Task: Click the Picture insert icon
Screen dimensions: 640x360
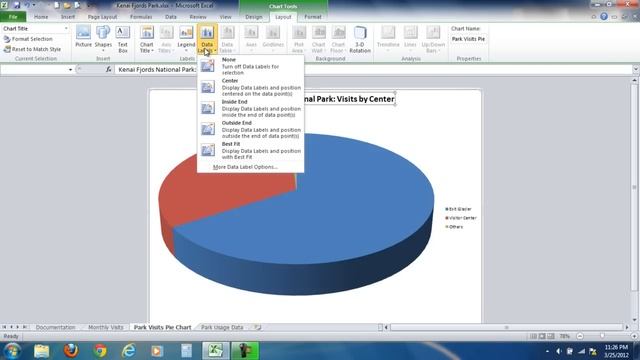Action: coord(83,37)
